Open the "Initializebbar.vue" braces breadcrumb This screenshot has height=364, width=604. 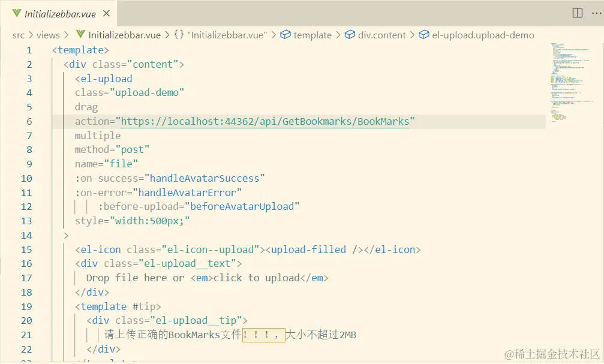pos(227,35)
